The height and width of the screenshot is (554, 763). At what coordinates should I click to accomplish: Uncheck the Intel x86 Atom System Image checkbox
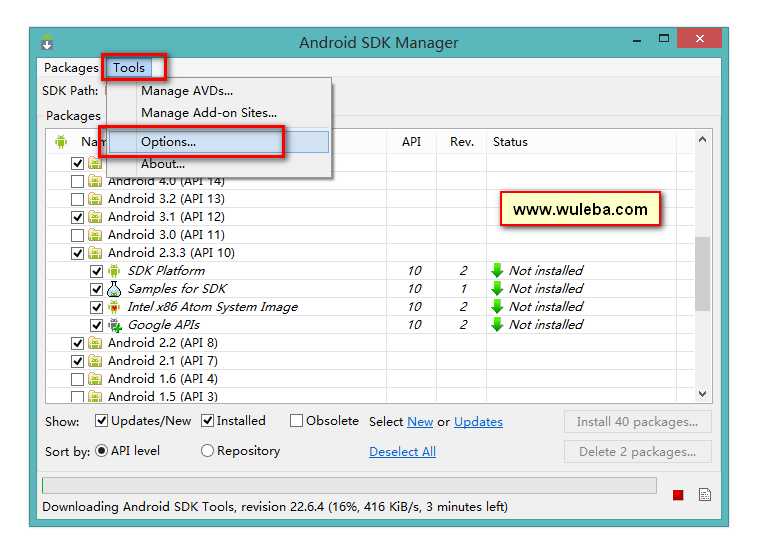(96, 307)
